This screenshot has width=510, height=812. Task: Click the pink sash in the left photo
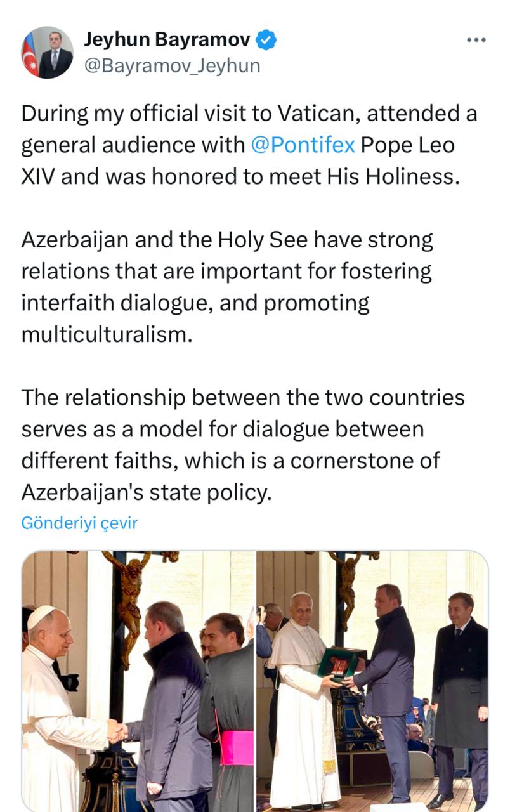[238, 747]
